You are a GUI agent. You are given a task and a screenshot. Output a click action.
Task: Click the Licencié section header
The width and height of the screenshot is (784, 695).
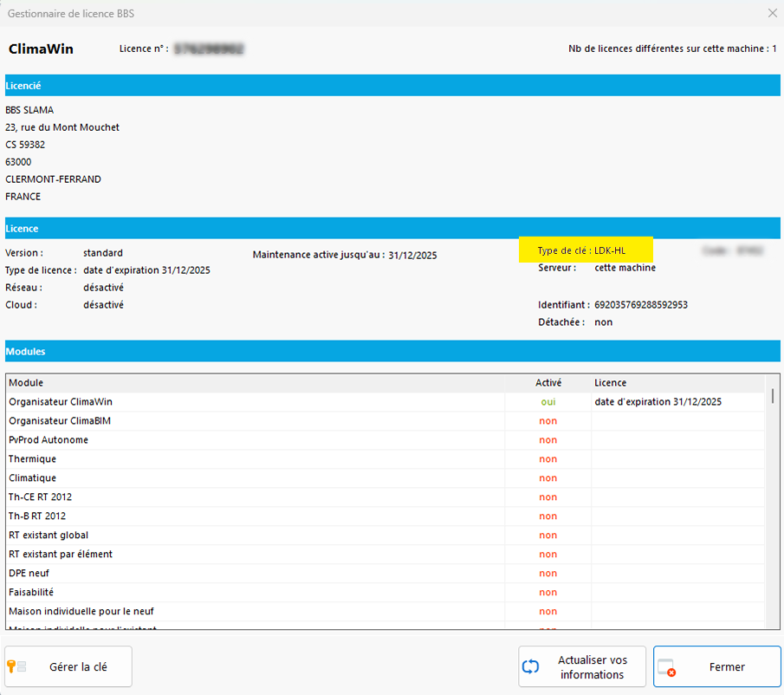[x=392, y=86]
